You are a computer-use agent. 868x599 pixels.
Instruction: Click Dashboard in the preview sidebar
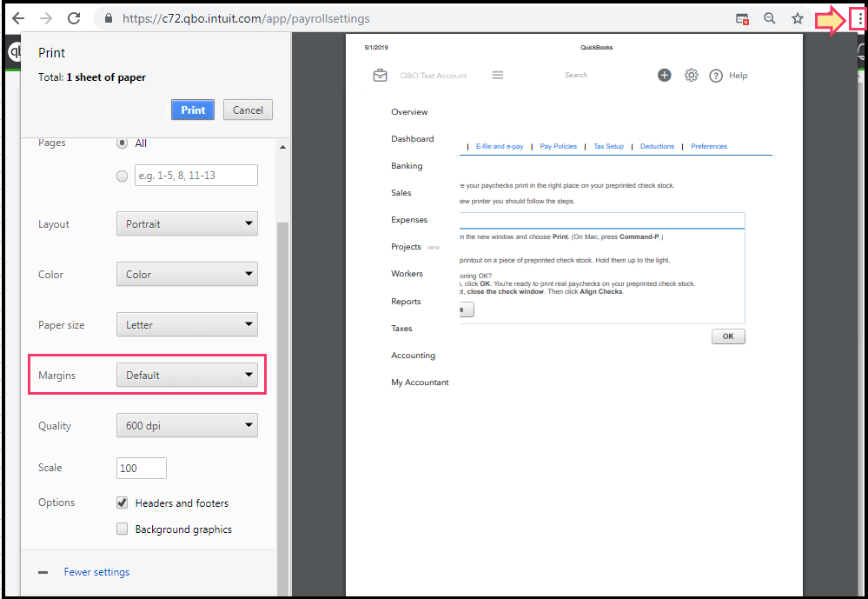413,139
